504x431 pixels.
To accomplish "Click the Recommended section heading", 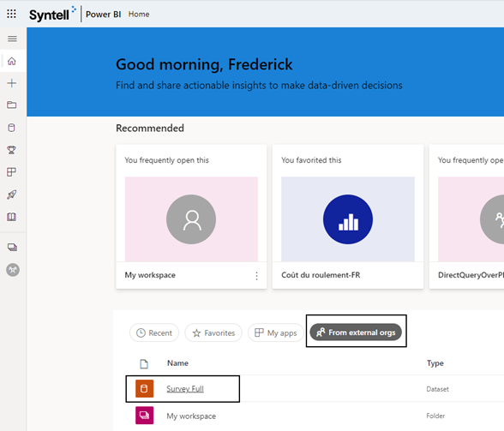I will click(150, 128).
